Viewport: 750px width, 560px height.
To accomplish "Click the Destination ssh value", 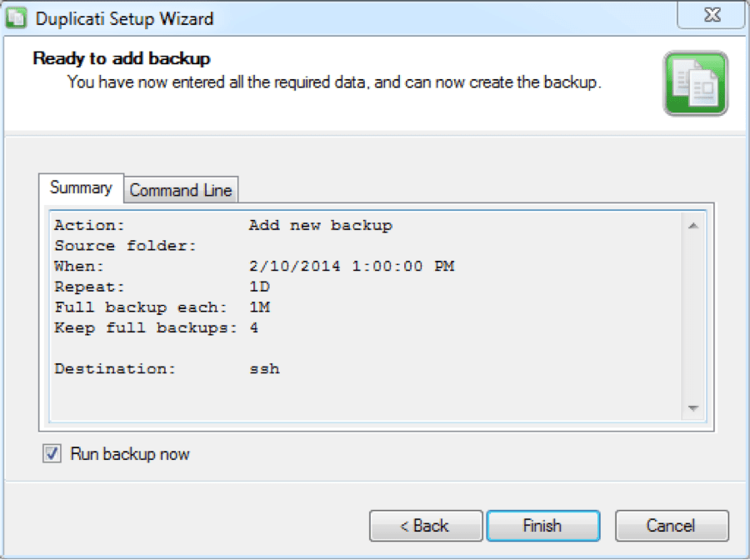I will (264, 368).
